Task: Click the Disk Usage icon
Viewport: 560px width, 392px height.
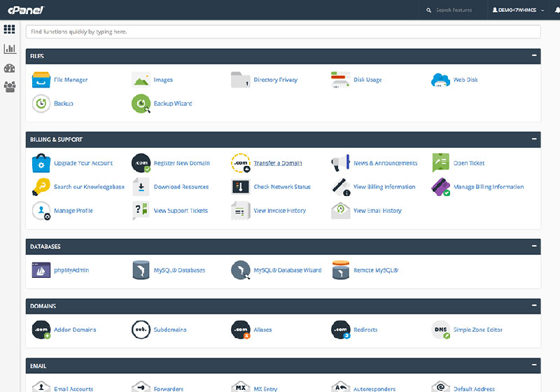Action: coord(340,80)
